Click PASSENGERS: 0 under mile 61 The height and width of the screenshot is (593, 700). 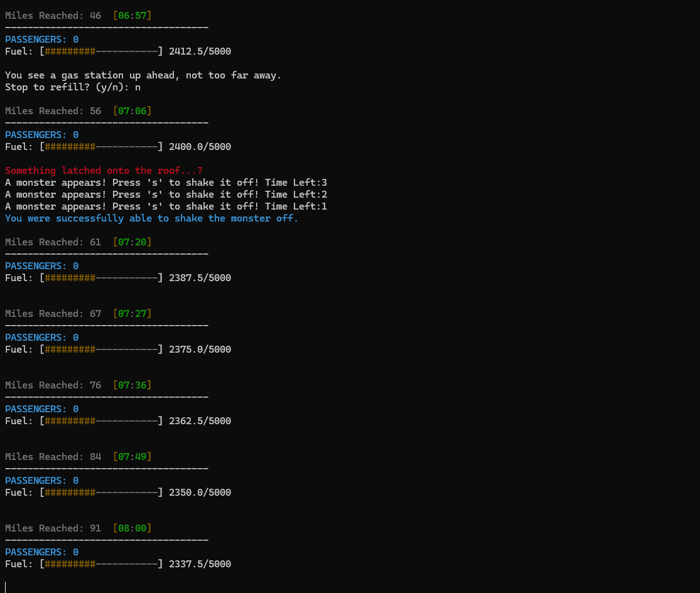tap(42, 266)
